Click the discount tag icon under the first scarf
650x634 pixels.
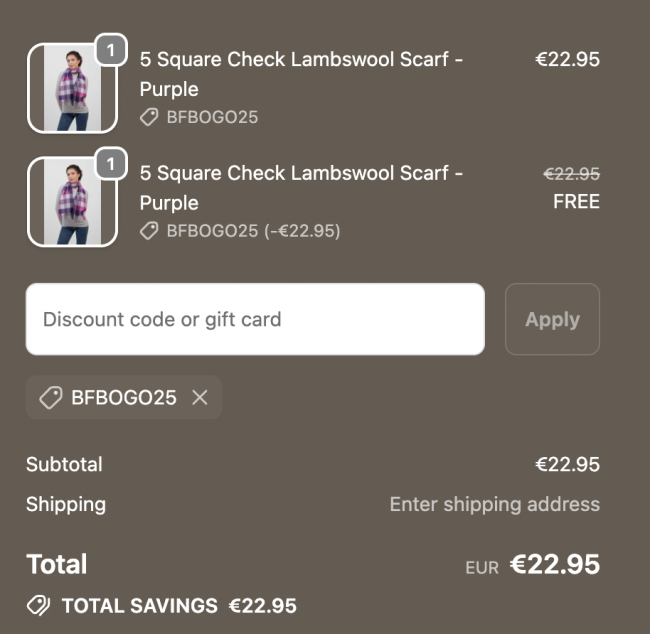click(149, 117)
